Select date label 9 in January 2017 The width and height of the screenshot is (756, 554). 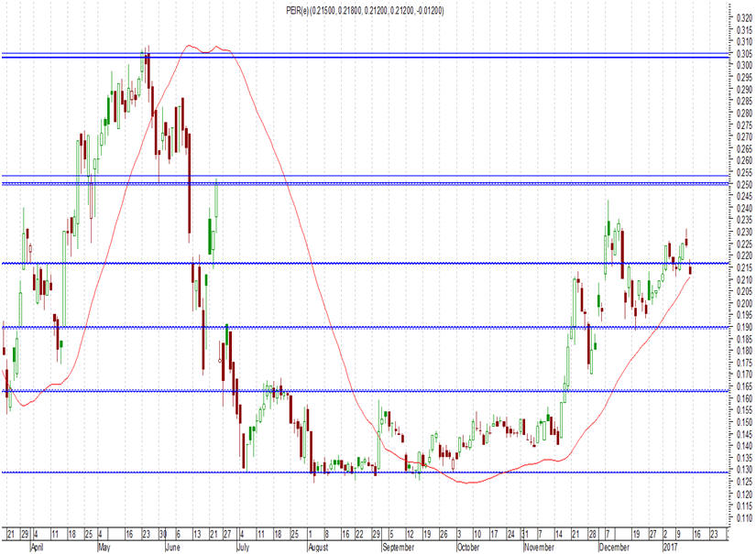tap(678, 534)
